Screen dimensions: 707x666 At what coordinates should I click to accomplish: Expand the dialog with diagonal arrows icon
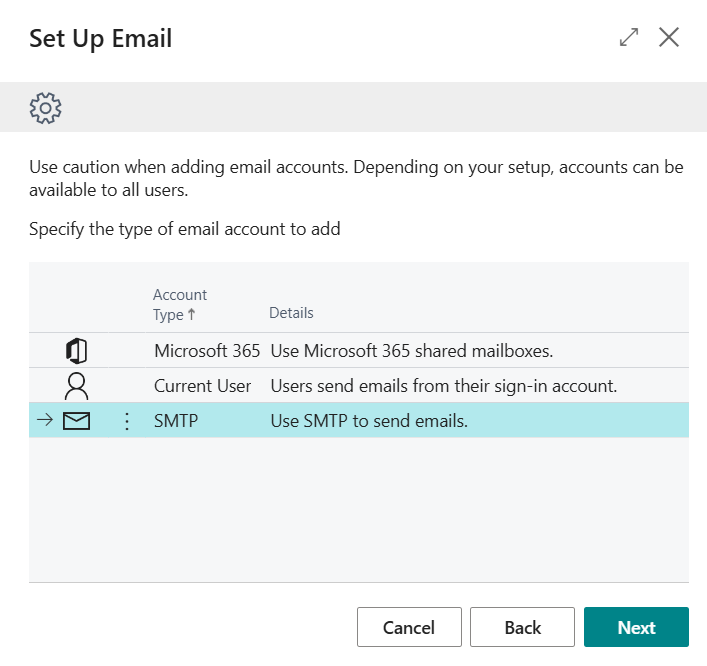pos(629,37)
